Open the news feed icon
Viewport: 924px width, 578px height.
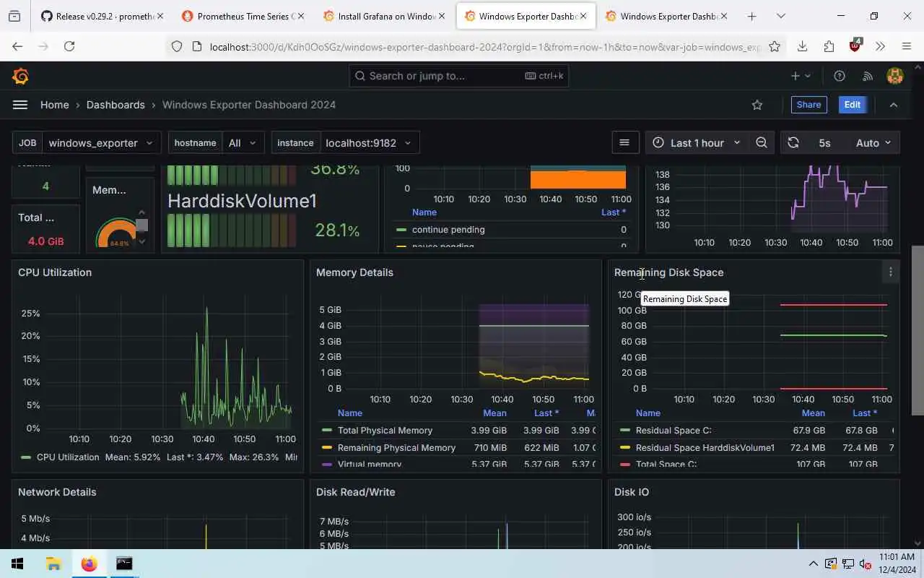(x=868, y=76)
